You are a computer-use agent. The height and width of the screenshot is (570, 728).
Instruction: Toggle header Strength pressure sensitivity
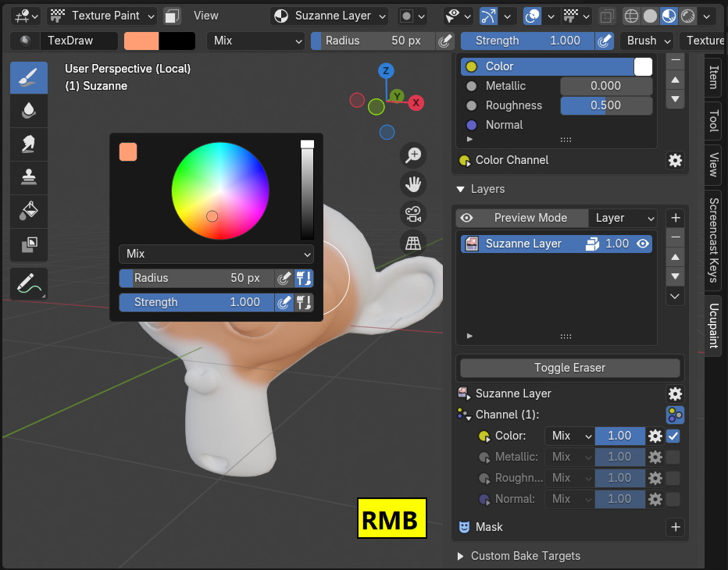(604, 41)
